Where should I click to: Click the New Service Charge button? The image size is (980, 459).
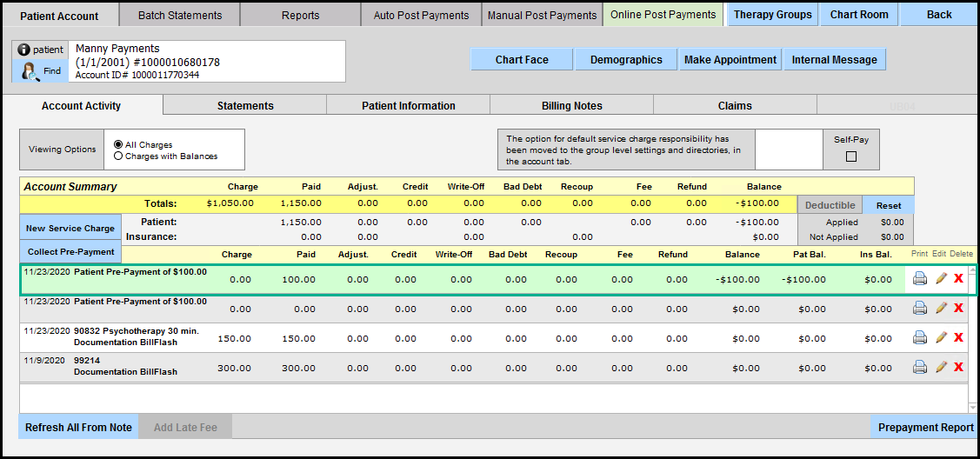point(70,228)
